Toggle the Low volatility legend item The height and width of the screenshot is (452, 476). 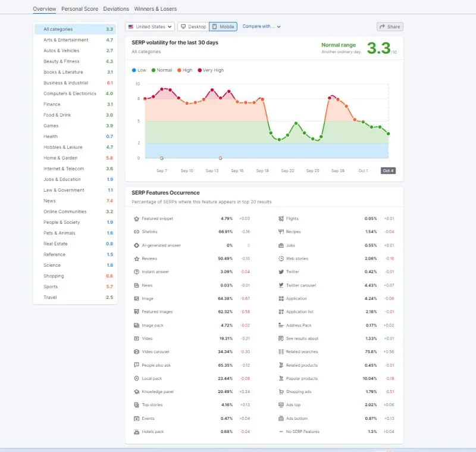[x=139, y=70]
